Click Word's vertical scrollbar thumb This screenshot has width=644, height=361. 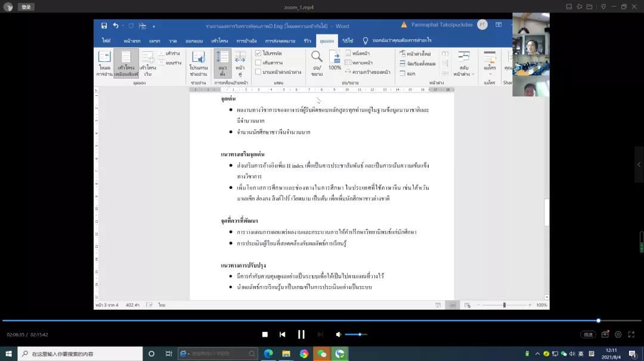(x=546, y=212)
